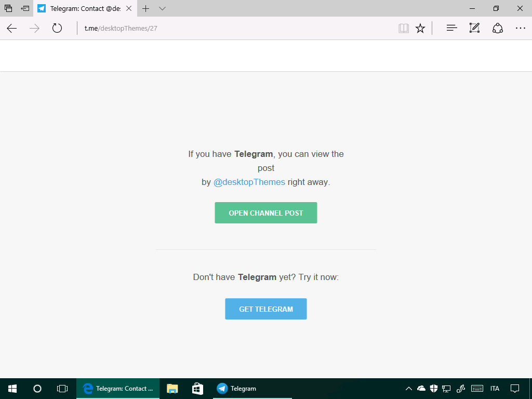532x399 pixels.
Task: Refresh the current page
Action: click(57, 28)
